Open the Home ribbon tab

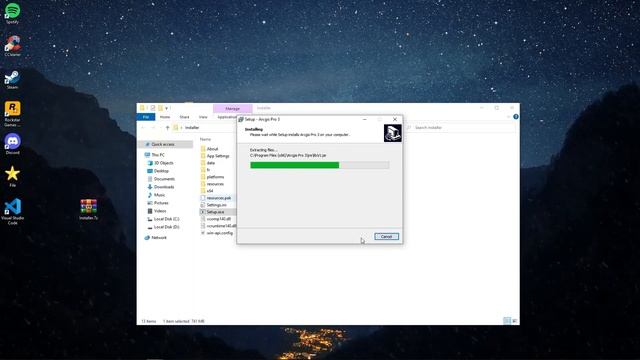(x=165, y=117)
